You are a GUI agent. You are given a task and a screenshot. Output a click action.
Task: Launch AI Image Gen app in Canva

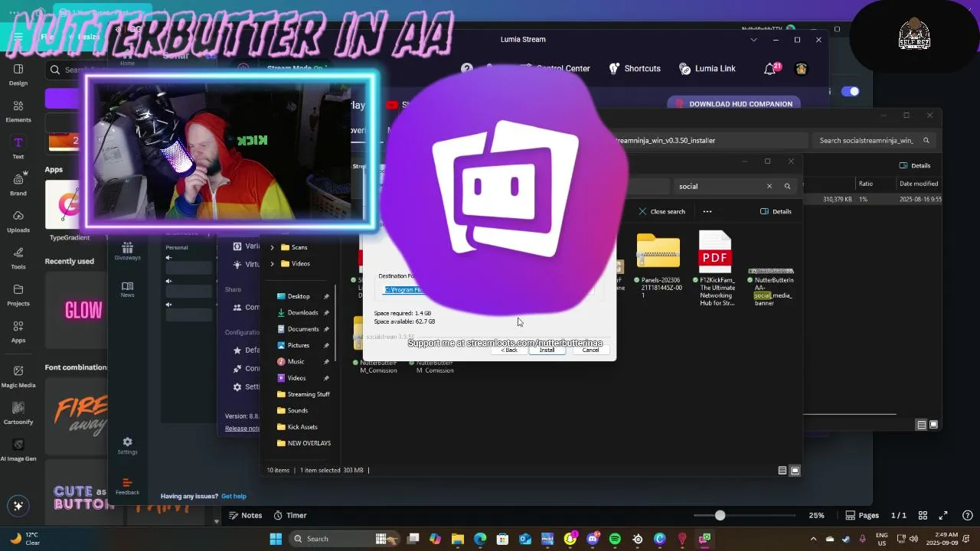[x=18, y=450]
